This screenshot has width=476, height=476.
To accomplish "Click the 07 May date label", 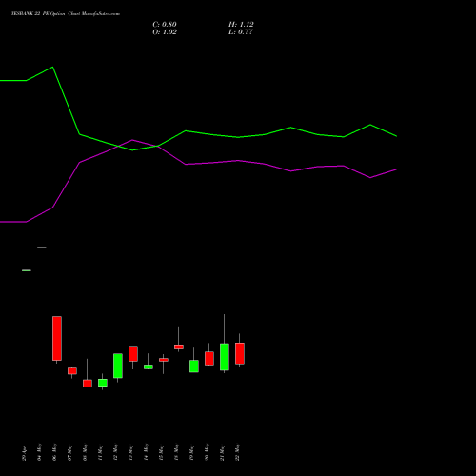I will click(70, 452).
